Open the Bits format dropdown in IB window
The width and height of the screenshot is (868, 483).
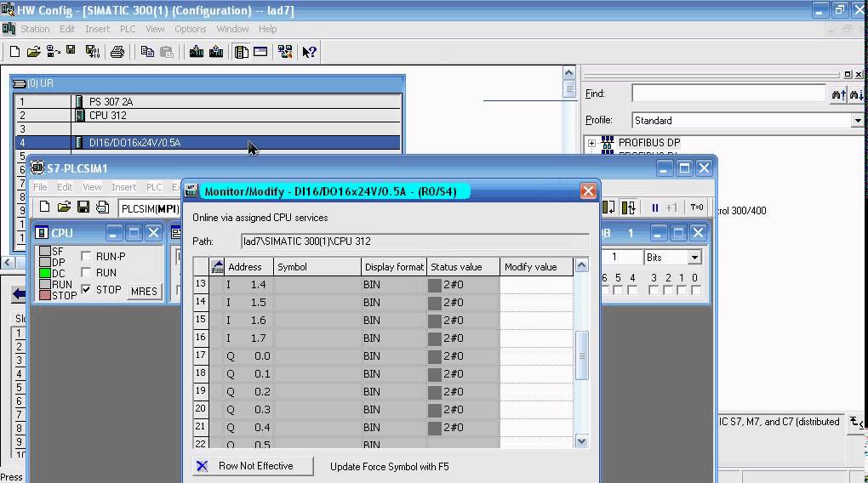694,258
